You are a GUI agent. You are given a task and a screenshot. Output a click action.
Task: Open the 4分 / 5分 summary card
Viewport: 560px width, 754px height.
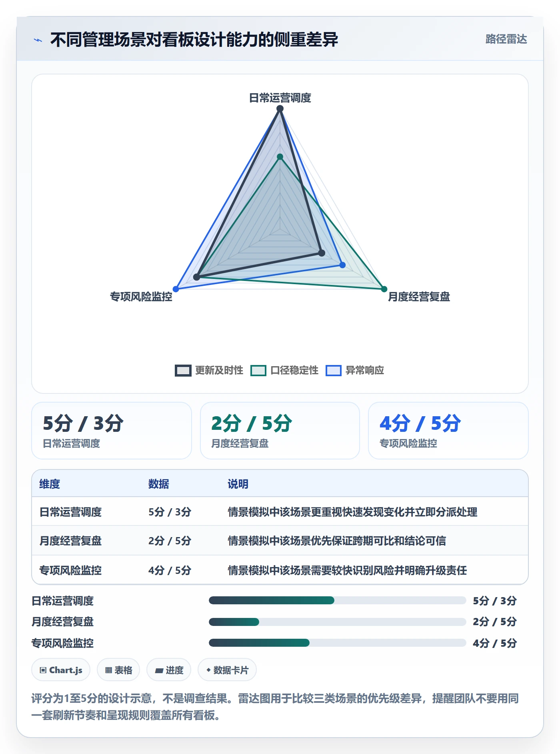448,431
